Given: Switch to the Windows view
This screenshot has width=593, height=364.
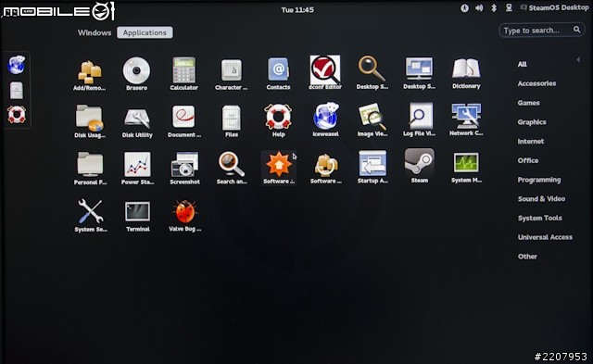Looking at the screenshot, I should point(95,32).
